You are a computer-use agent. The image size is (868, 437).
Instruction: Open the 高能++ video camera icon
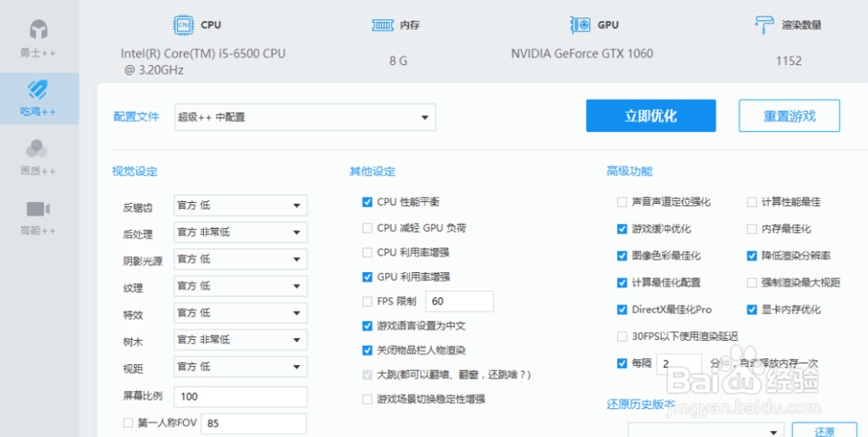38,209
